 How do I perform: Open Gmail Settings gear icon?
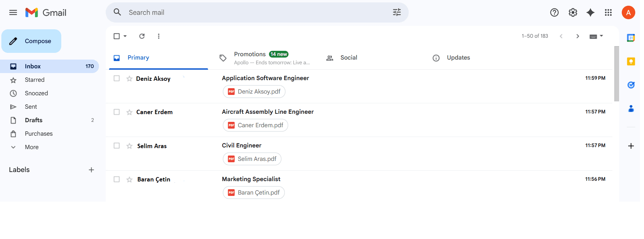pos(573,13)
